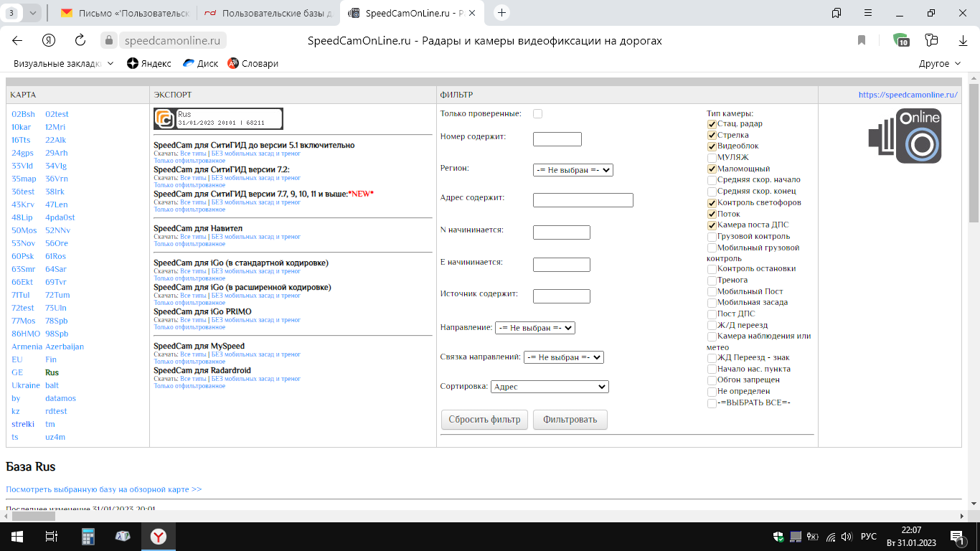
Task: Click the 'Адрес содержит' input field
Action: pos(583,200)
